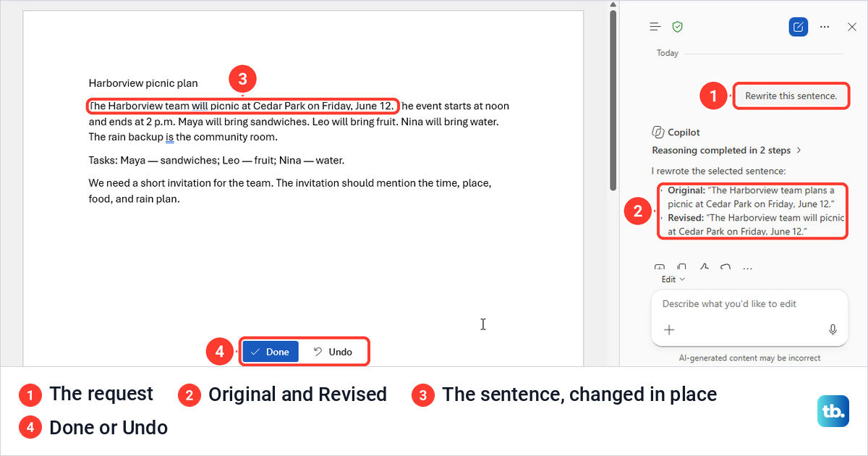Click the underlined word 'will' in the document

[200, 106]
